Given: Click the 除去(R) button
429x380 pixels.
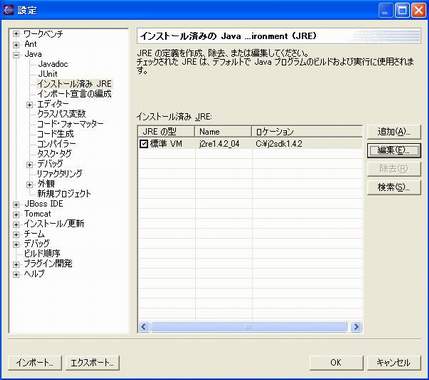Looking at the screenshot, I should (x=394, y=169).
